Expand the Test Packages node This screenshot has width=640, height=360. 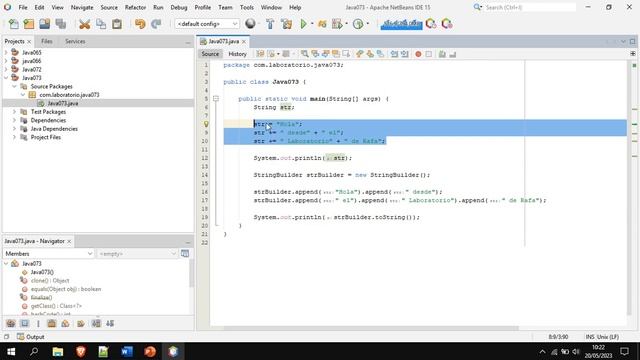pos(14,111)
